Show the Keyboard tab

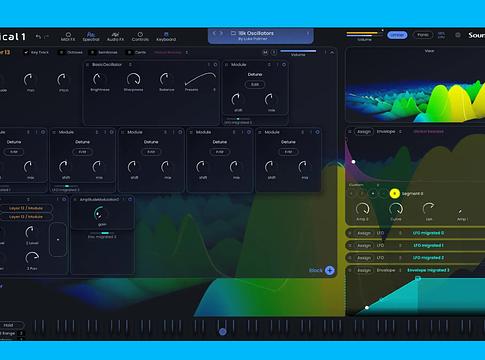166,37
